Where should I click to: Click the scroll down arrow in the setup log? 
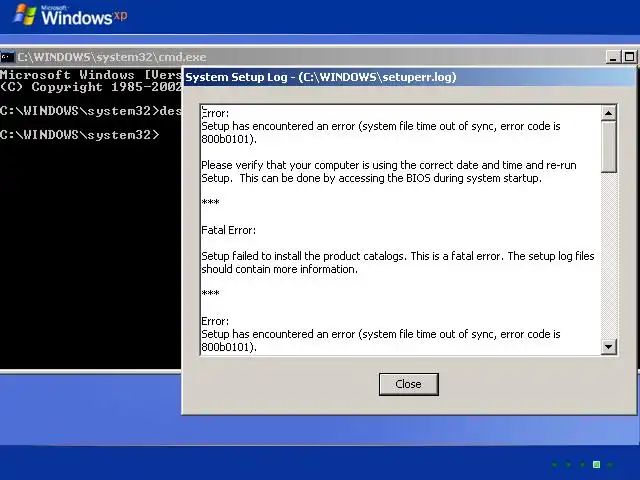[608, 347]
